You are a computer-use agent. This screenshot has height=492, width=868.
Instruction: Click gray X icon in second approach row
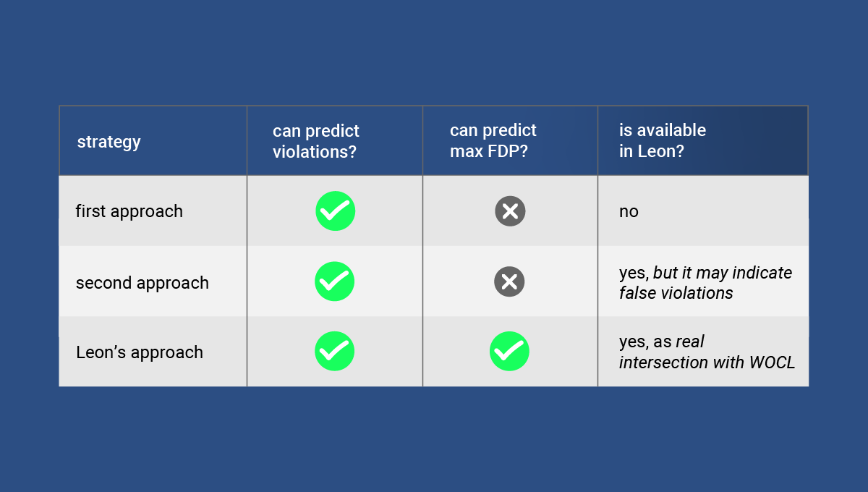509,281
